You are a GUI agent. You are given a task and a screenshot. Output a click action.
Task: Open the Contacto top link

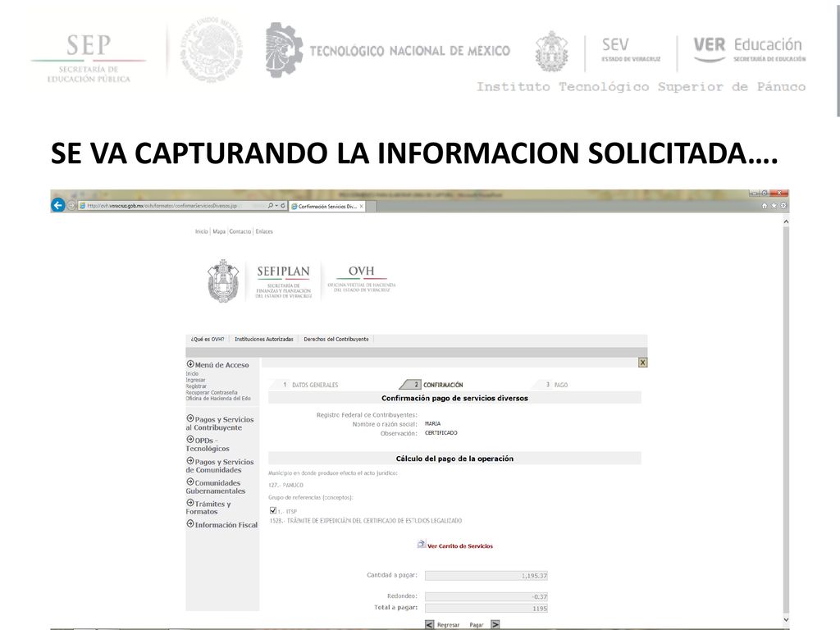point(240,231)
